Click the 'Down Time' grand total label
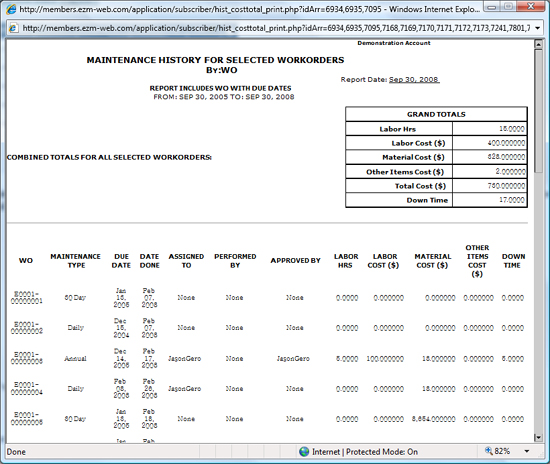 427,200
